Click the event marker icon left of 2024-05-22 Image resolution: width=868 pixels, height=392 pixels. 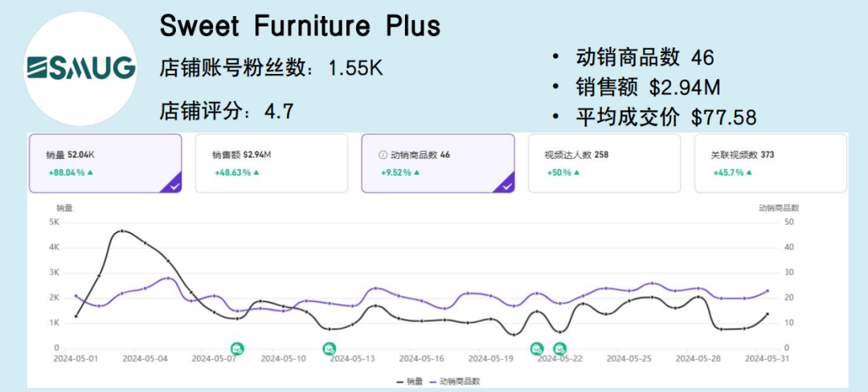[537, 349]
